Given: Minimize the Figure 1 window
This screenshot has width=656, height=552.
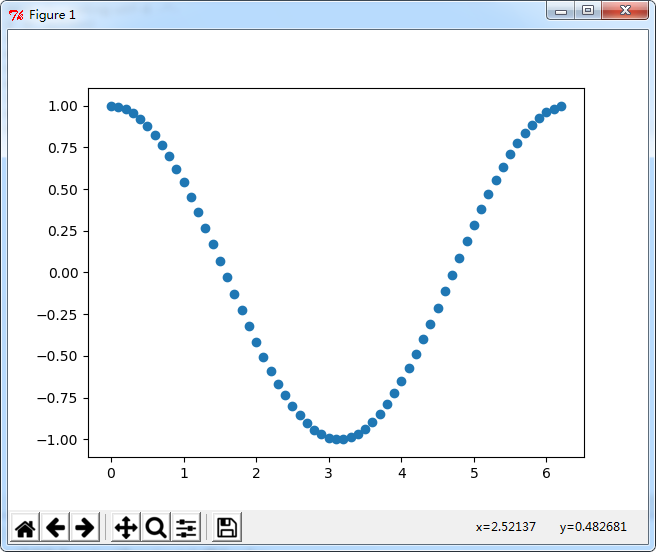Looking at the screenshot, I should click(x=561, y=11).
